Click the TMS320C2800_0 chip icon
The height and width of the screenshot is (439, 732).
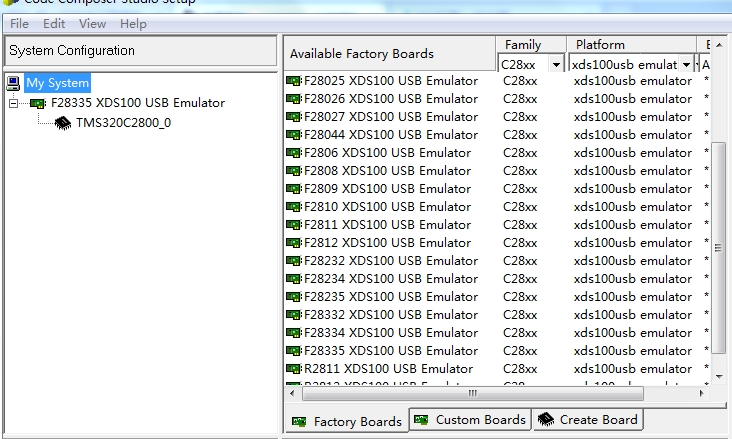[63, 123]
